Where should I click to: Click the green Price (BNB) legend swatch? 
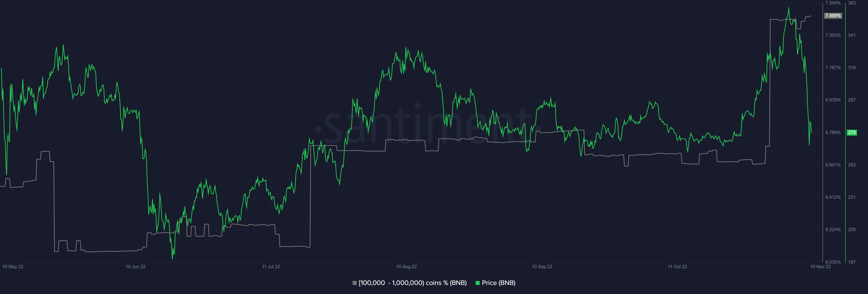(x=477, y=283)
